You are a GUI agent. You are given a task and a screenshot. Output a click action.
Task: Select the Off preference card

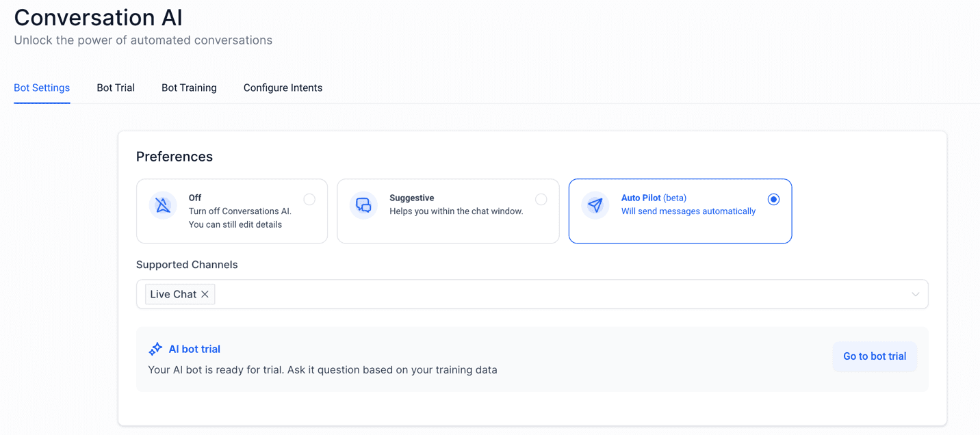click(232, 211)
